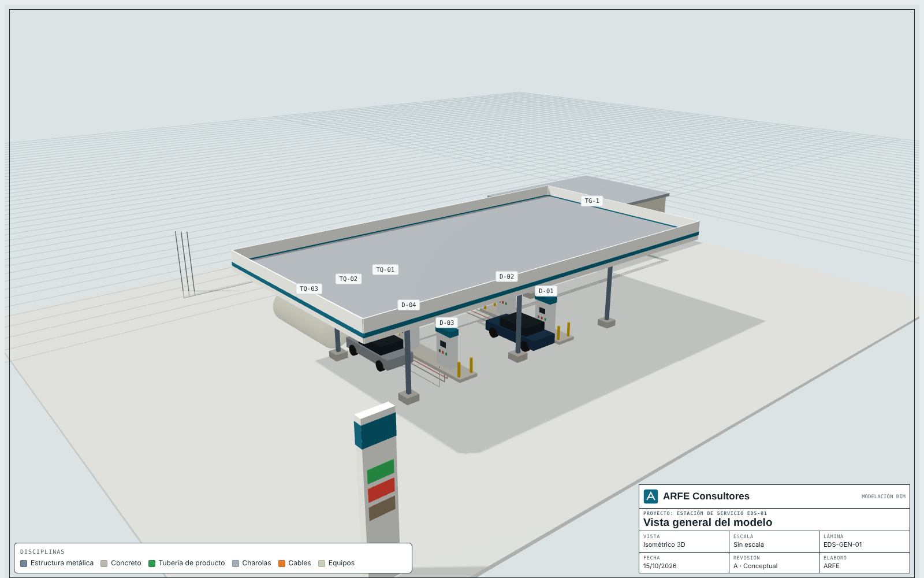The image size is (924, 578).
Task: Click the D-02 dispenser tag
Action: click(x=506, y=277)
